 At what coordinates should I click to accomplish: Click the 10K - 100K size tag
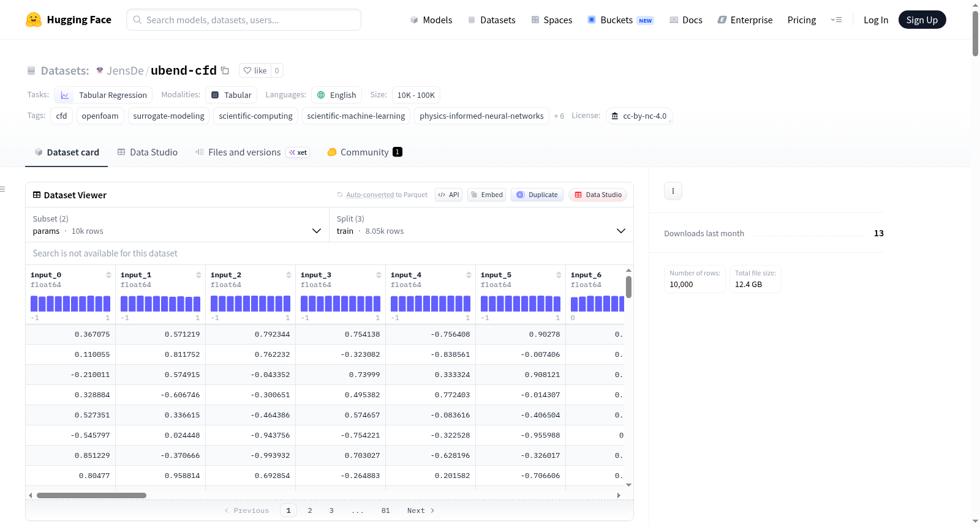(416, 95)
